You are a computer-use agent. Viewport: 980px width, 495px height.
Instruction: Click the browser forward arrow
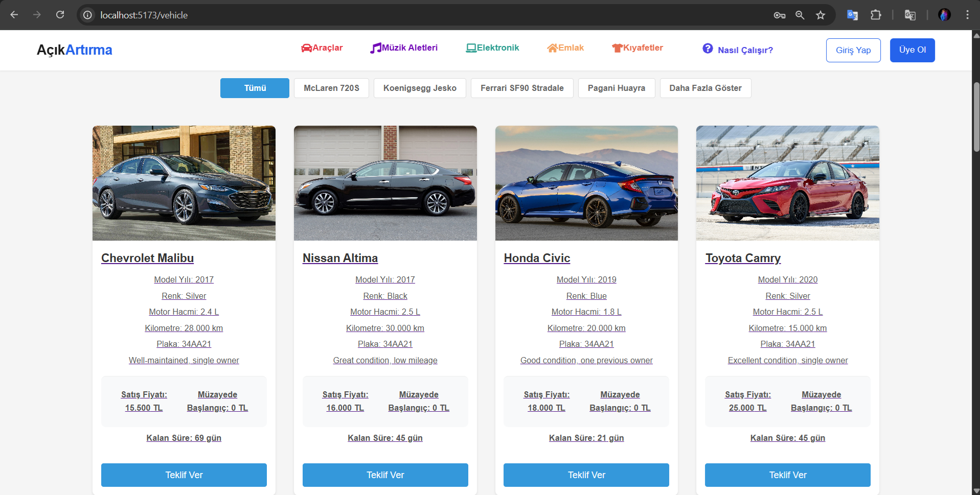coord(37,15)
